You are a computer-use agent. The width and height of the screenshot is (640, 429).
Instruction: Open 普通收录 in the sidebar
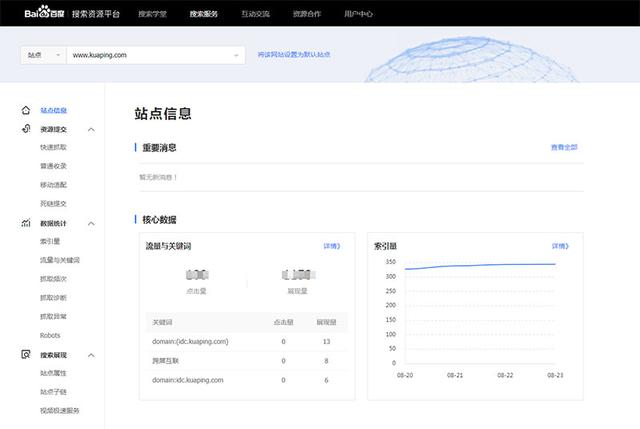[53, 166]
